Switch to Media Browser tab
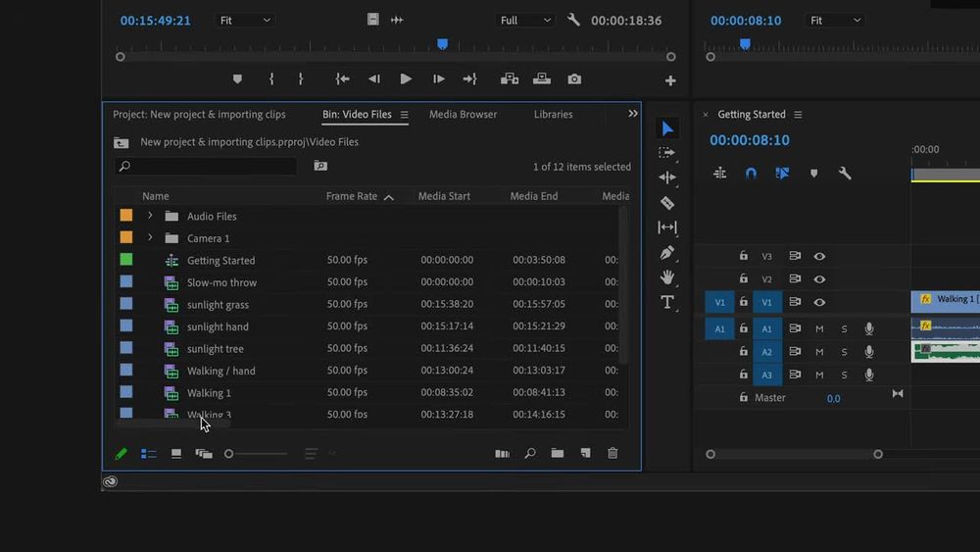 (x=464, y=115)
